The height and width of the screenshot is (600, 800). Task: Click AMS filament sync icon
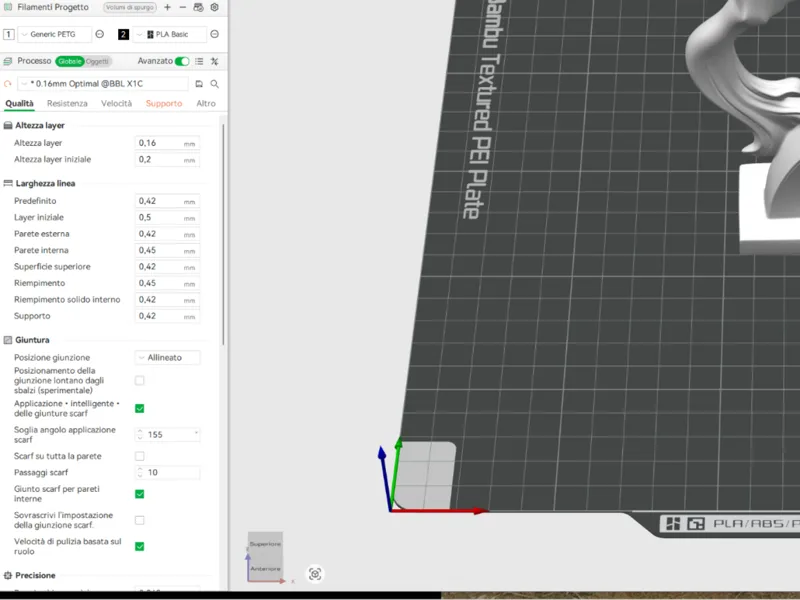point(198,7)
